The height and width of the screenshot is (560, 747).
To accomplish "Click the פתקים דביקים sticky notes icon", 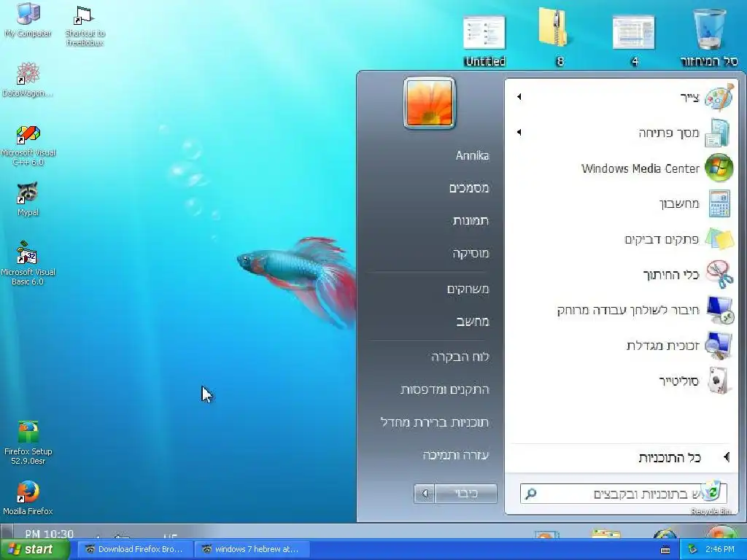I will click(x=719, y=238).
